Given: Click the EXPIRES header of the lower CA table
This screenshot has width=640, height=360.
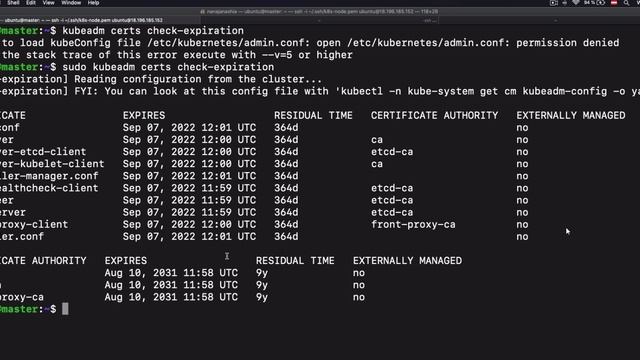Looking at the screenshot, I should [x=126, y=261].
